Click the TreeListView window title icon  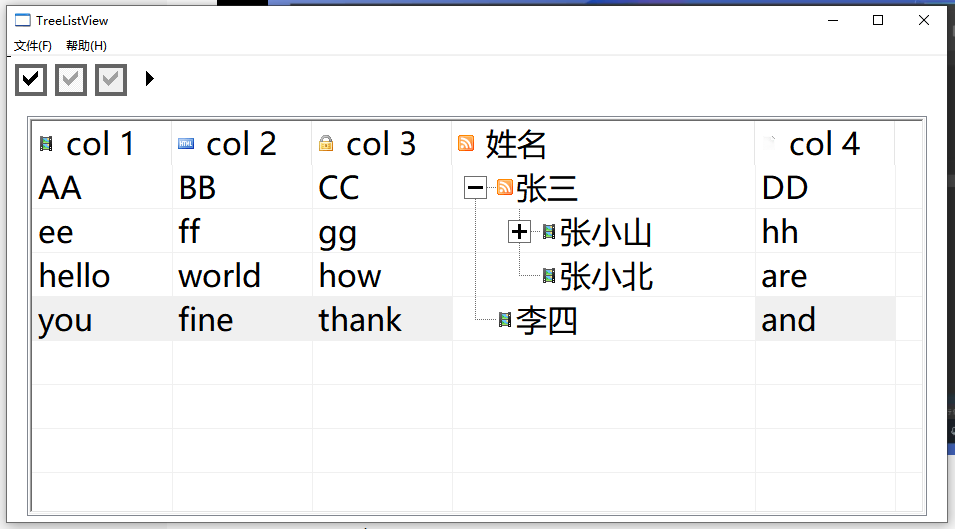(x=23, y=20)
